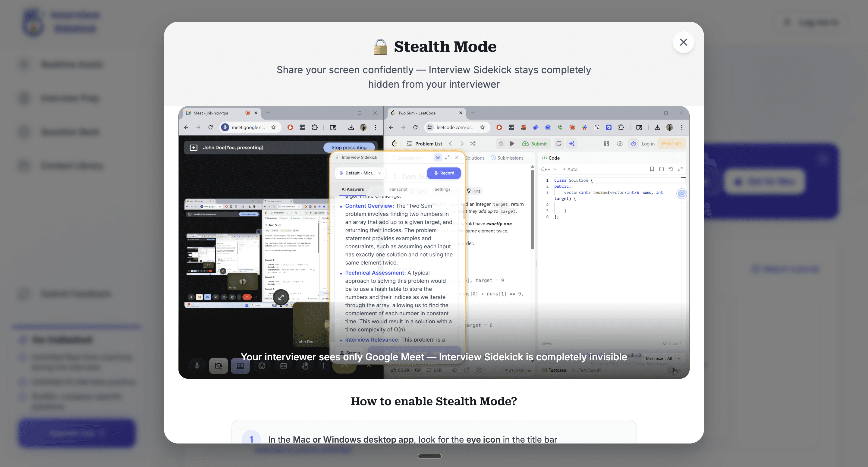The image size is (868, 467).
Task: Close the Stealth Mode dialog
Action: point(683,42)
